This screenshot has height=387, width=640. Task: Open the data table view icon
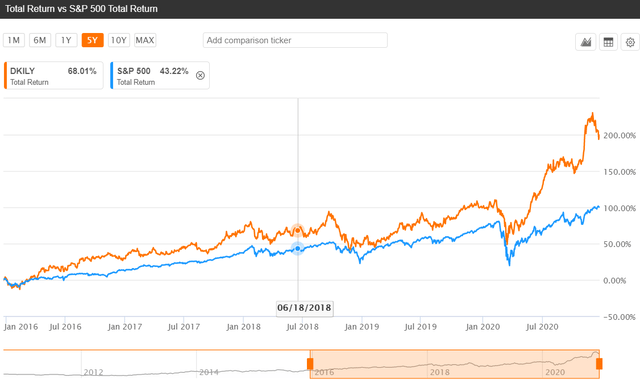[x=608, y=42]
